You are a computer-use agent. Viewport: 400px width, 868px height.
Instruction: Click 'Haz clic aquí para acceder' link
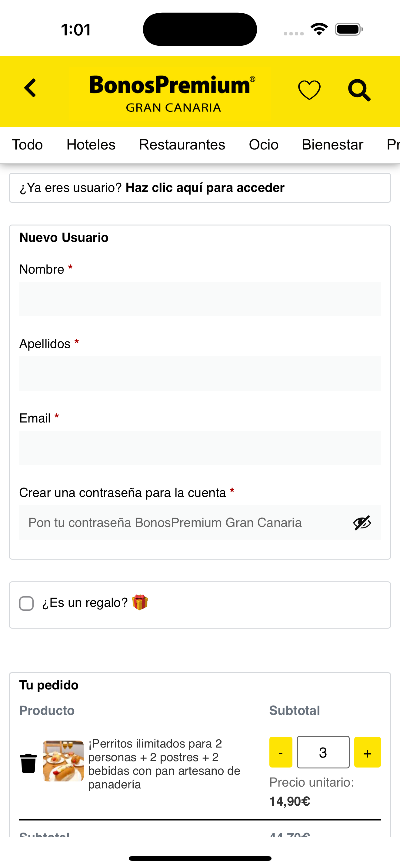(205, 188)
